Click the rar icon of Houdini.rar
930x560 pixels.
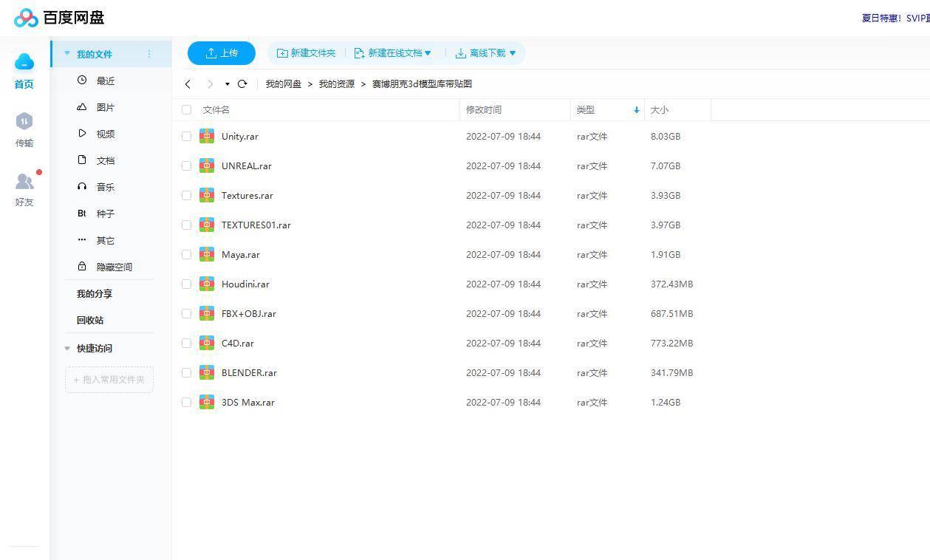click(x=207, y=284)
